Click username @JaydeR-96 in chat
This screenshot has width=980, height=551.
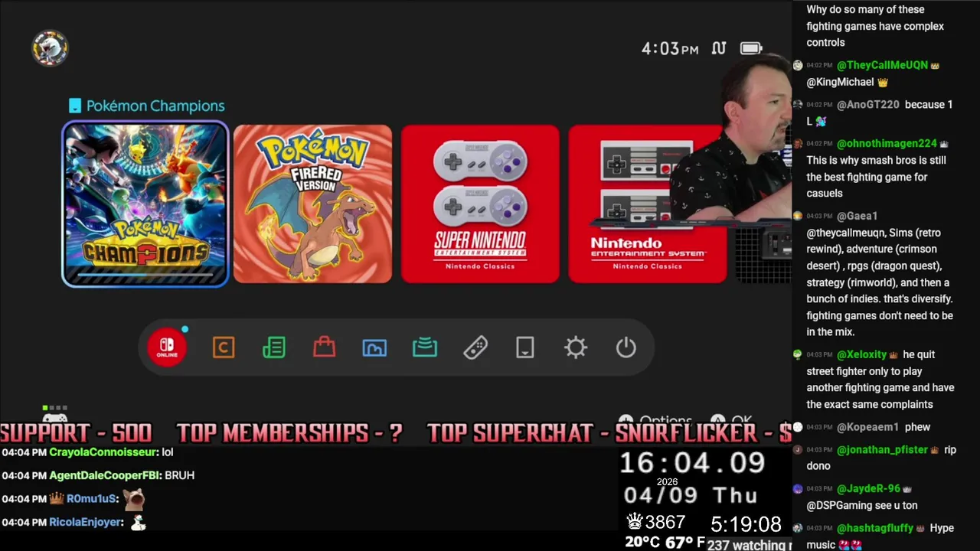coord(868,488)
